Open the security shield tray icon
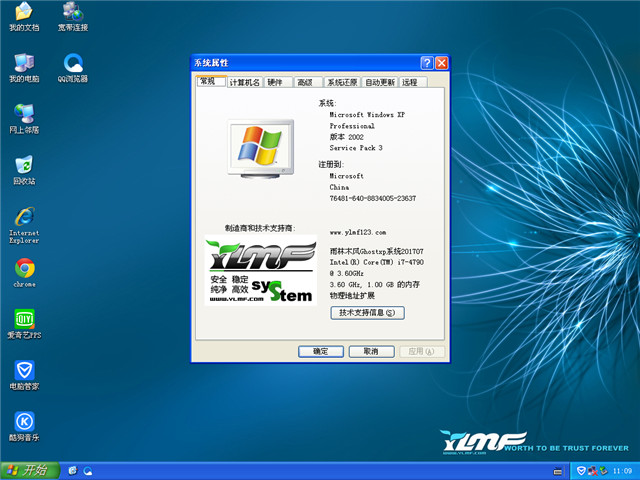 point(580,471)
